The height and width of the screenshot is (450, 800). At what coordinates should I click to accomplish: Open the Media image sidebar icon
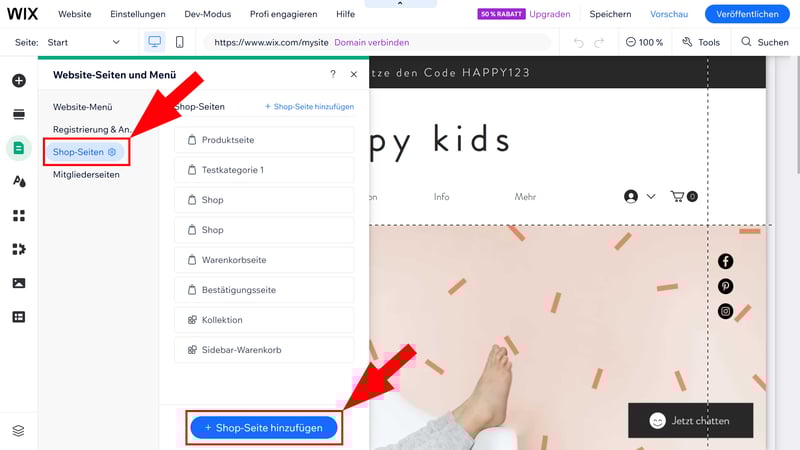[x=19, y=283]
